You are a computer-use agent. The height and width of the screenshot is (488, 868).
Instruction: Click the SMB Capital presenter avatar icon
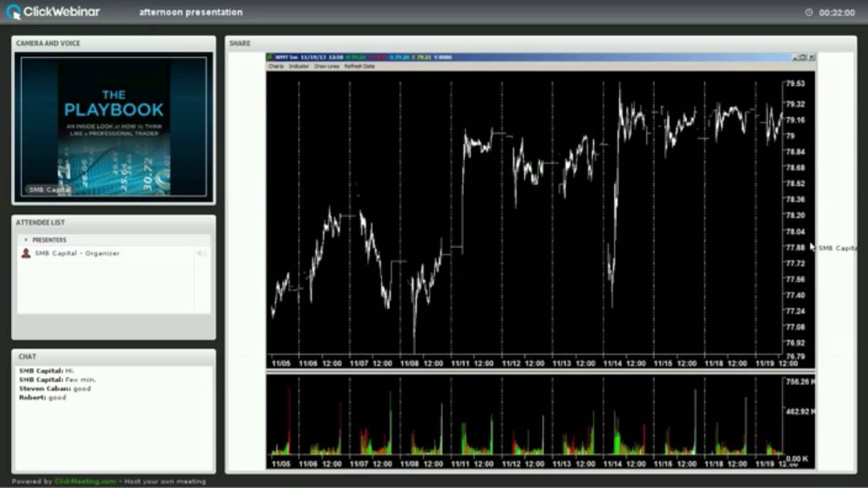pyautogui.click(x=26, y=253)
